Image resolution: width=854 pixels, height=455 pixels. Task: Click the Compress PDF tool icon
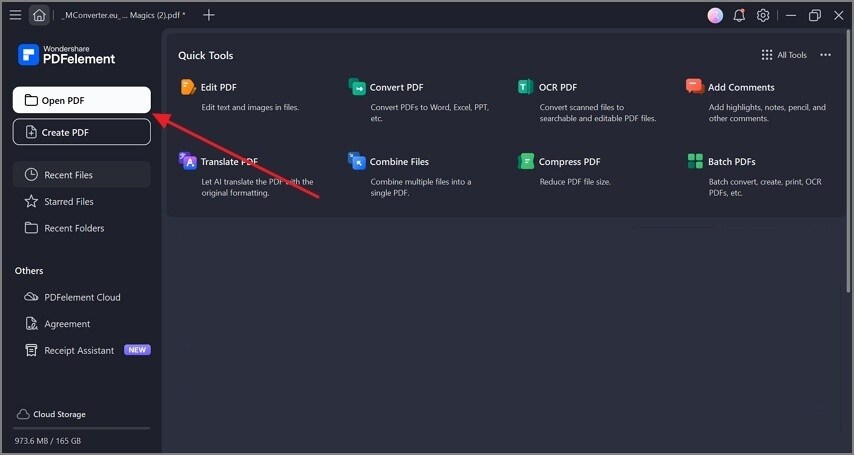tap(526, 161)
